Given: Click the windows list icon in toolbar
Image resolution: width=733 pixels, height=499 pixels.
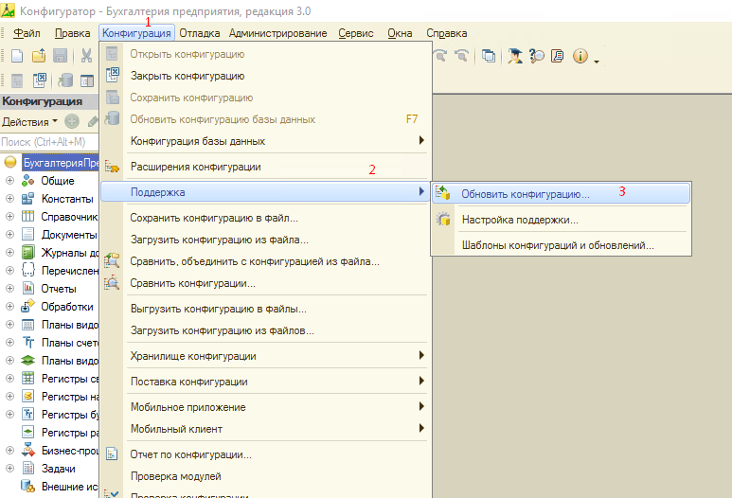Looking at the screenshot, I should coord(489,56).
